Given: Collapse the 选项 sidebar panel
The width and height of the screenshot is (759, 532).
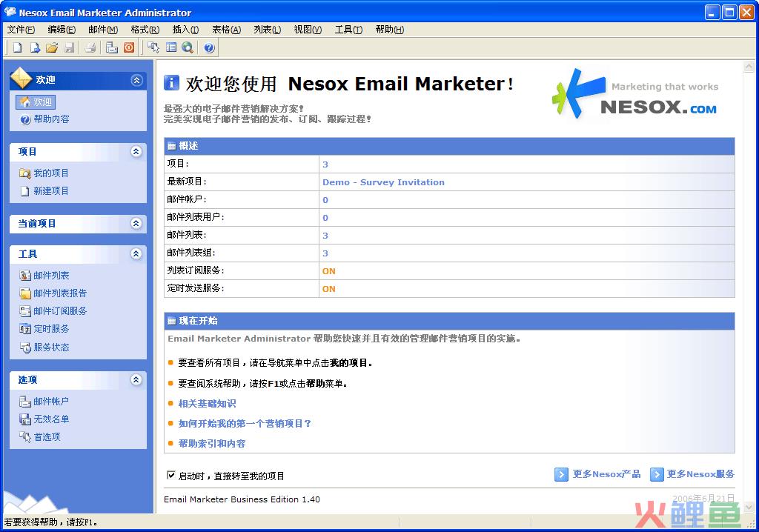Looking at the screenshot, I should (x=136, y=379).
